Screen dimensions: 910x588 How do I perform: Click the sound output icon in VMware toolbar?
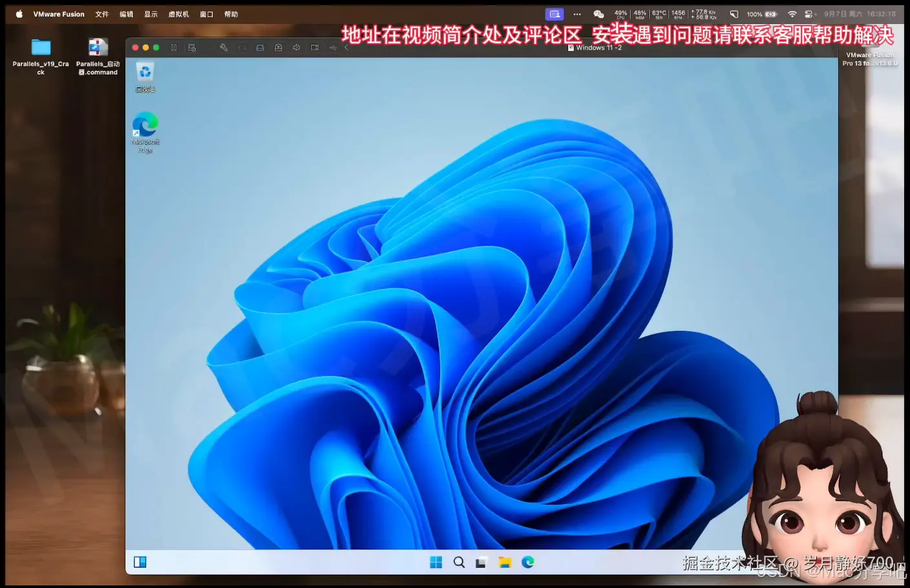(296, 47)
